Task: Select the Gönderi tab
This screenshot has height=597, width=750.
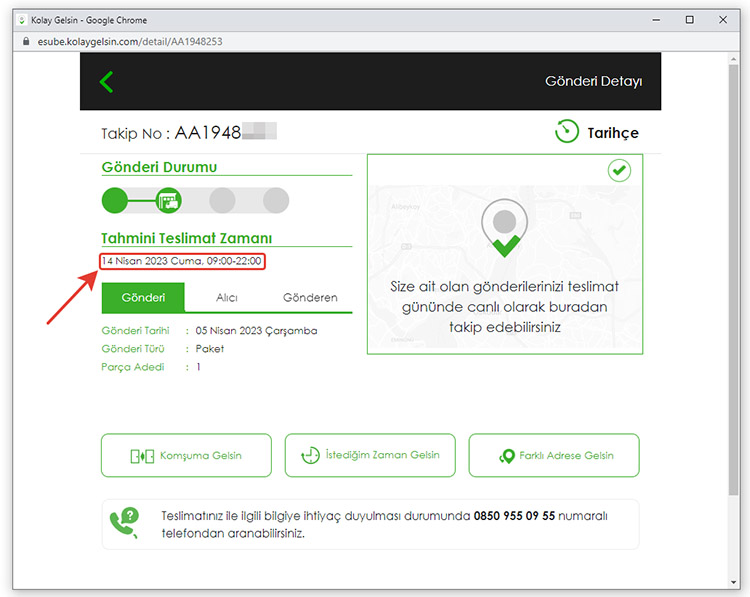Action: tap(143, 297)
